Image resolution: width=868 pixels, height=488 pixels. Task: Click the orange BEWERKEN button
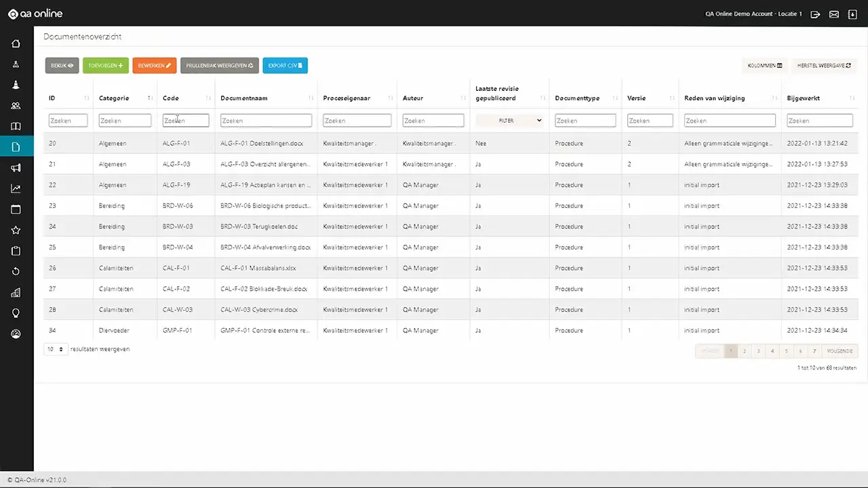click(155, 66)
